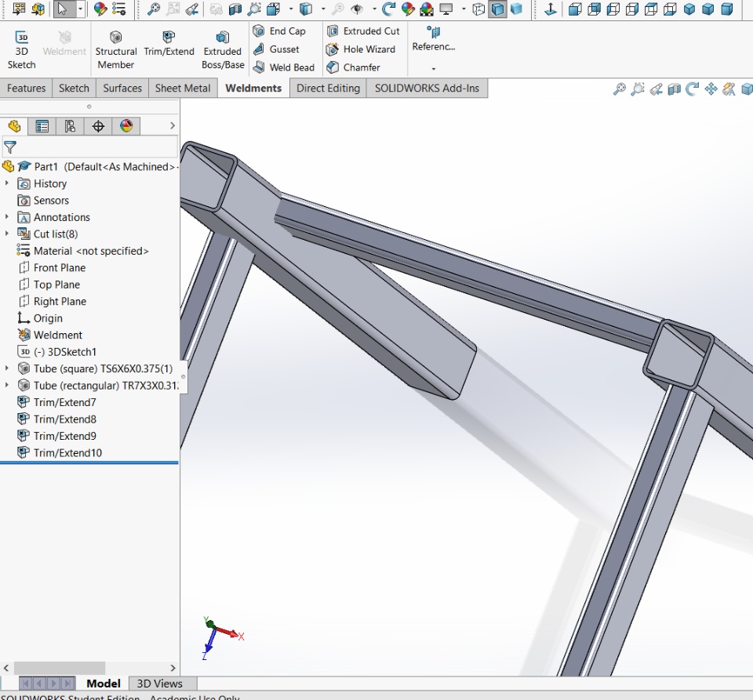The width and height of the screenshot is (753, 700).
Task: Choose the Trim/Extend command in the ribbon
Action: [169, 44]
